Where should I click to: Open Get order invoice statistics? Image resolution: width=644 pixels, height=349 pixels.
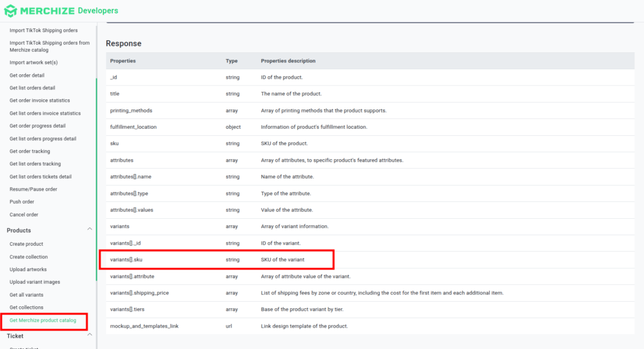coord(40,101)
